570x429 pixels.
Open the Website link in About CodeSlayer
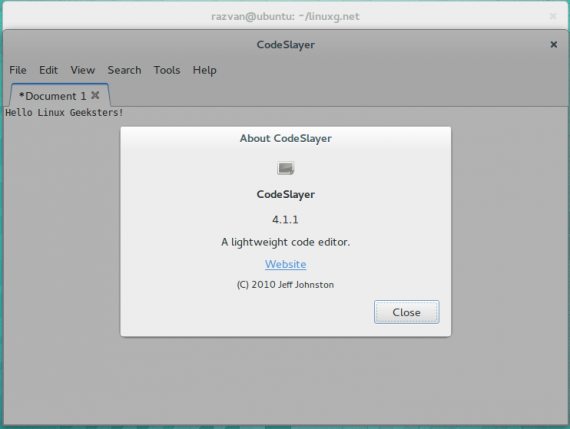pyautogui.click(x=285, y=264)
